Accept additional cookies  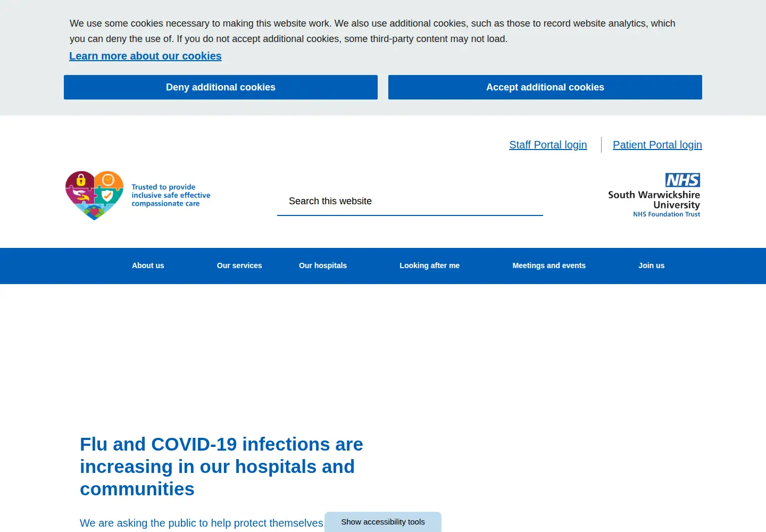point(545,87)
